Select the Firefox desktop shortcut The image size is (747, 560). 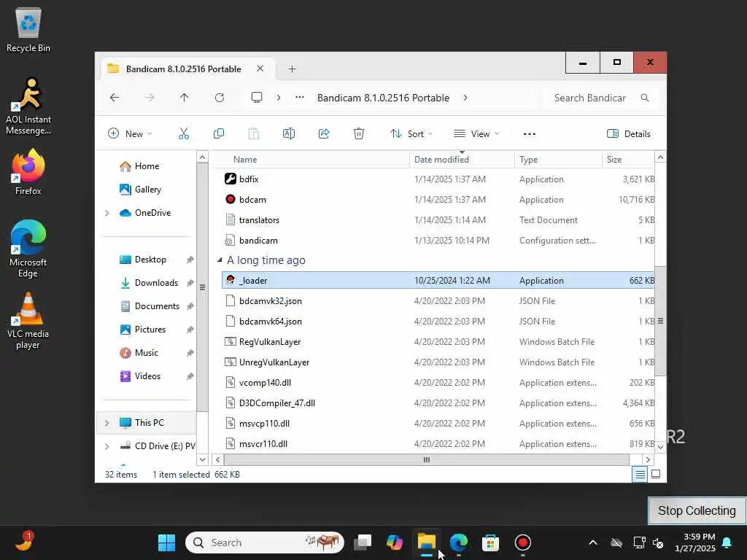pos(28,172)
